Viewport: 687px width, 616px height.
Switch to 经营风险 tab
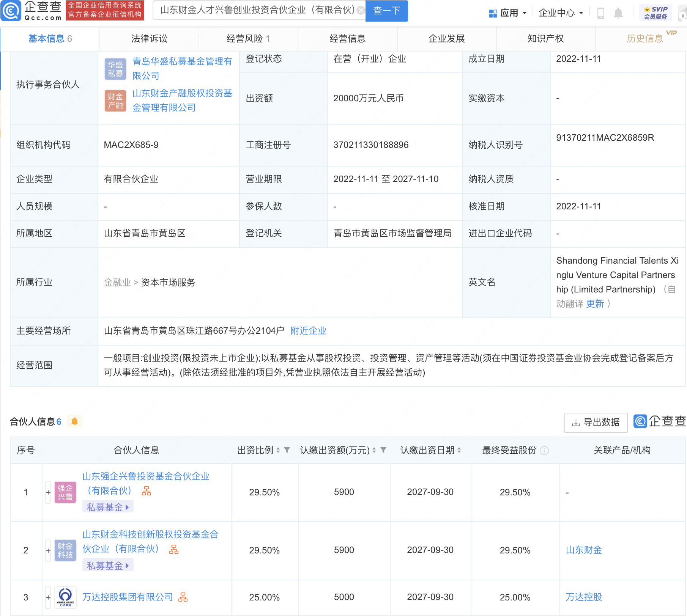248,39
